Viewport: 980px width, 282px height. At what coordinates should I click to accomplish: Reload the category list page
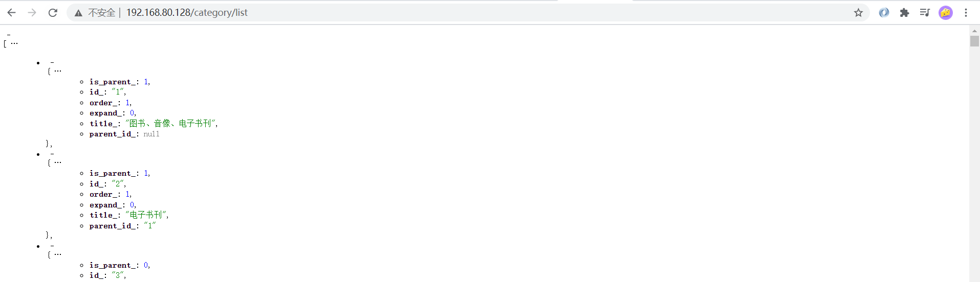(53, 13)
